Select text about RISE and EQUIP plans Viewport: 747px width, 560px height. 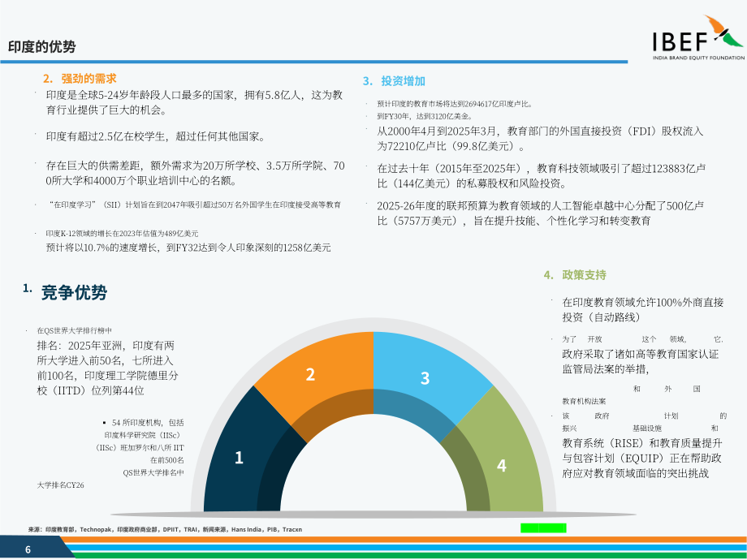coord(642,458)
